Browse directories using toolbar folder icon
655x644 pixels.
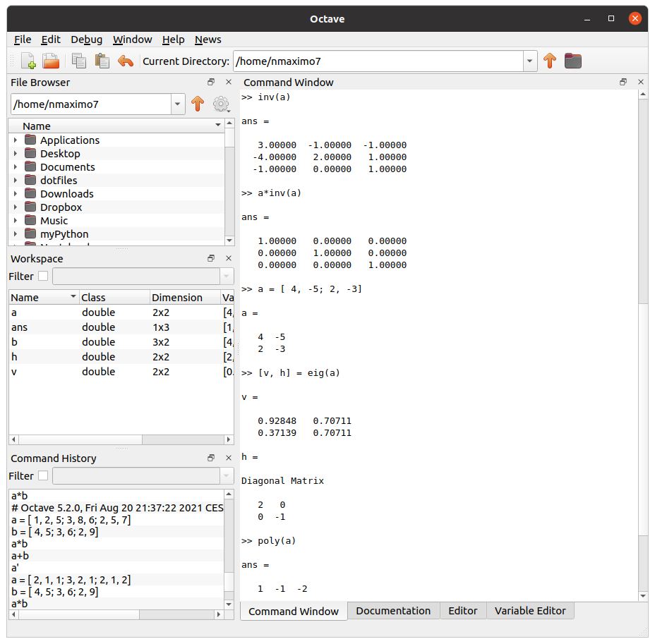click(573, 61)
